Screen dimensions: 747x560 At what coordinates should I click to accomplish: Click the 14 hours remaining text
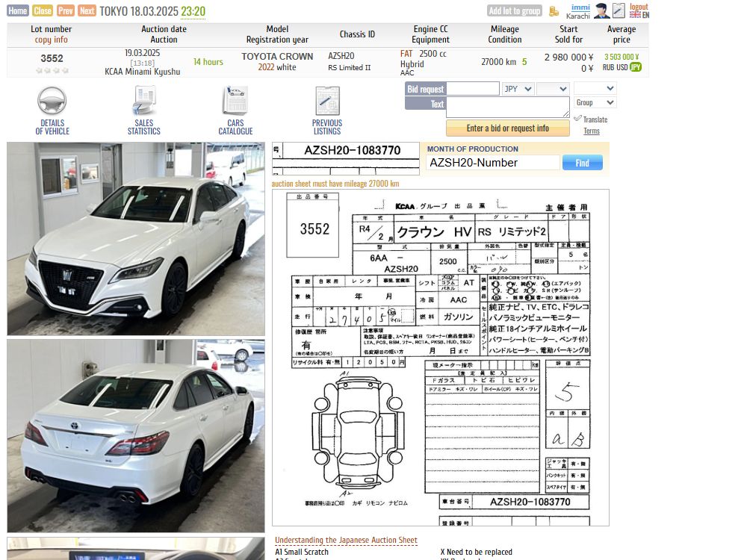[x=208, y=62]
